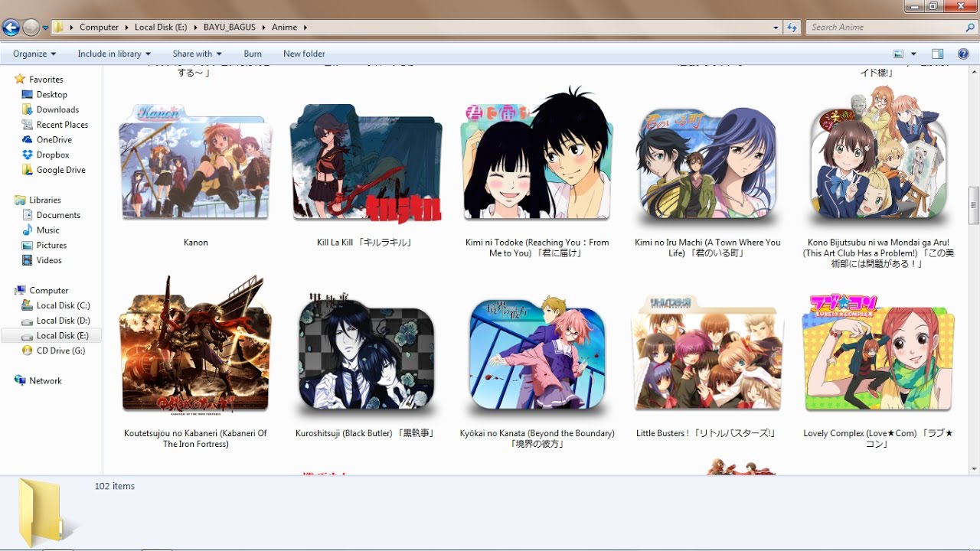The image size is (980, 551).
Task: Open the Share with dropdown
Action: 197,54
